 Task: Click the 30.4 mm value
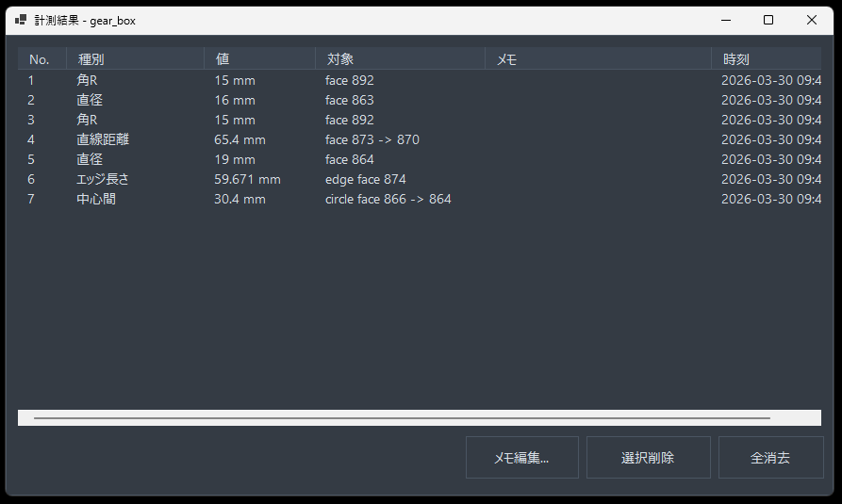click(240, 199)
